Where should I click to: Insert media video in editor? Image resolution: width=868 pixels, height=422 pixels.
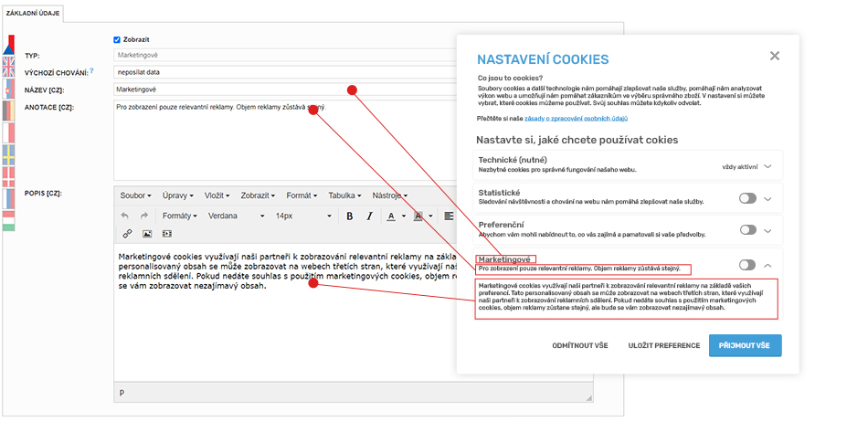[166, 234]
